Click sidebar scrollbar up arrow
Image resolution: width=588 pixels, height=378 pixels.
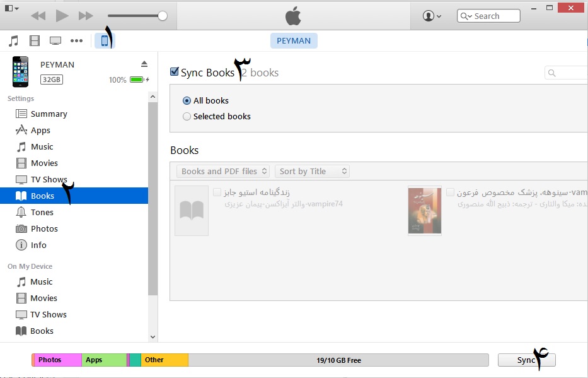[153, 97]
